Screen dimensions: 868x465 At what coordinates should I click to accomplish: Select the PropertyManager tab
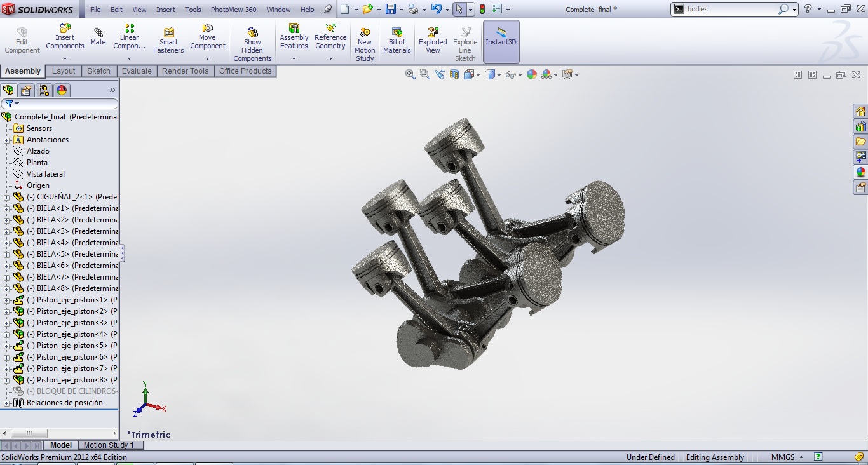pos(25,90)
